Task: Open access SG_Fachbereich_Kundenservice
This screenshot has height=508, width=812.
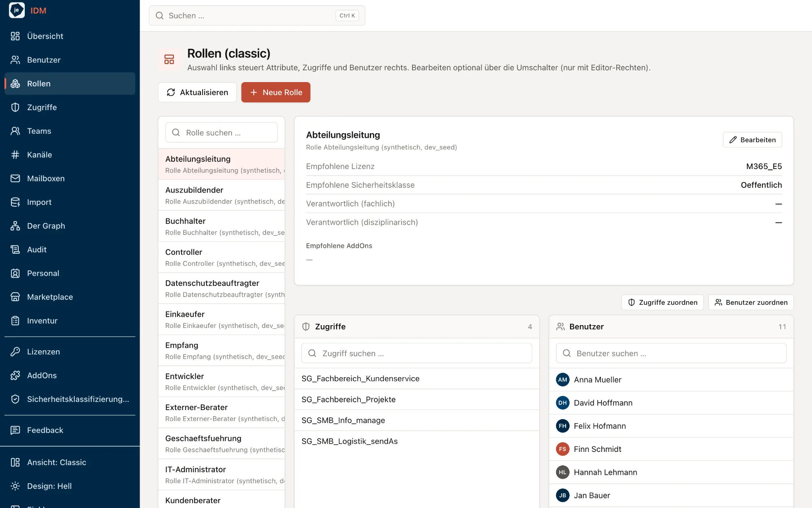Action: (x=417, y=378)
